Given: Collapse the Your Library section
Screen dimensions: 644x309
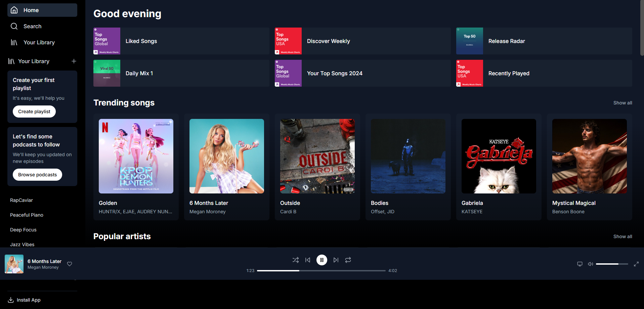Looking at the screenshot, I should coord(12,61).
